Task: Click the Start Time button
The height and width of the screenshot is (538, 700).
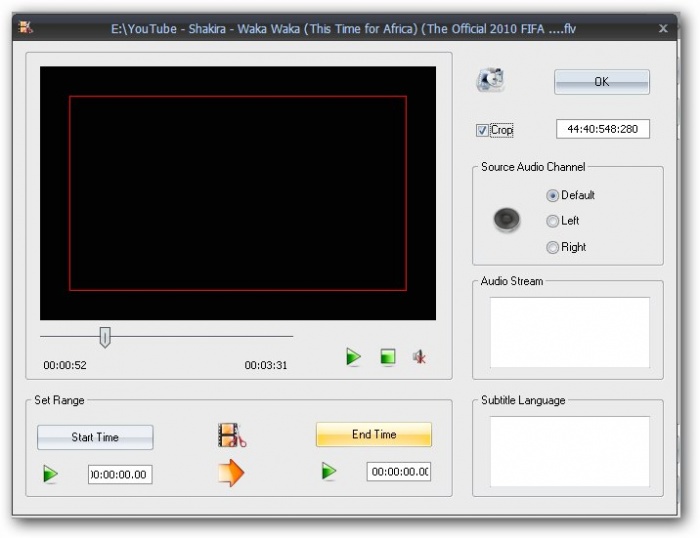Action: [x=95, y=437]
